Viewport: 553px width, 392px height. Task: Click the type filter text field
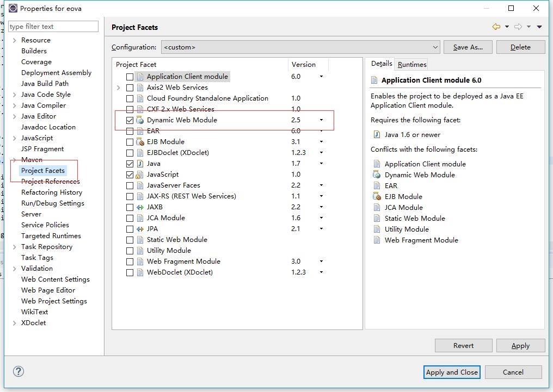pyautogui.click(x=53, y=26)
